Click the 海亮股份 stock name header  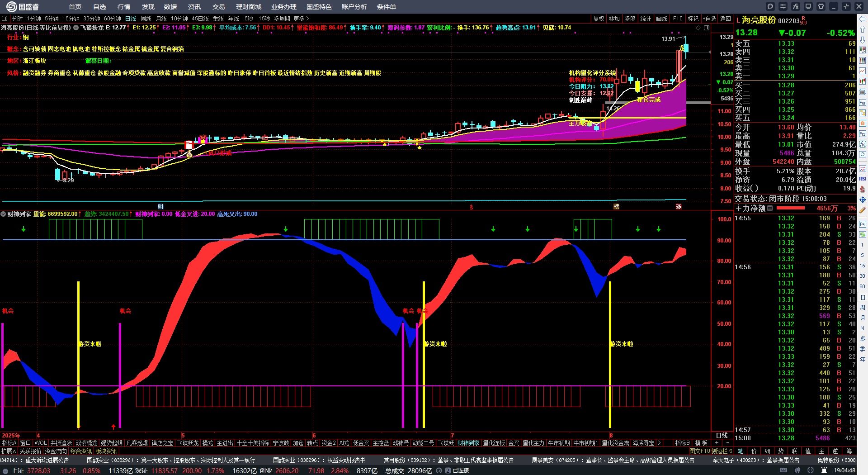(759, 20)
